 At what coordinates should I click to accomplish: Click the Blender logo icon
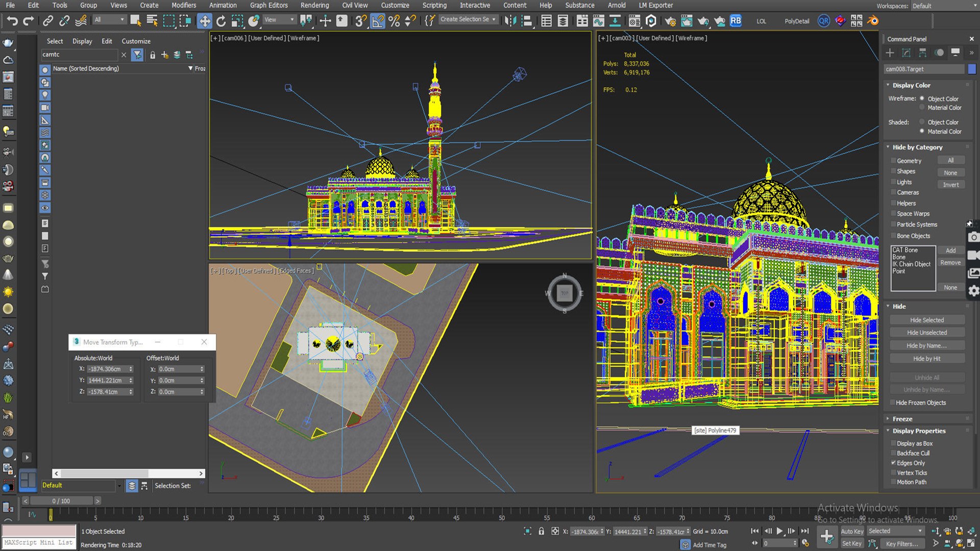pyautogui.click(x=873, y=21)
